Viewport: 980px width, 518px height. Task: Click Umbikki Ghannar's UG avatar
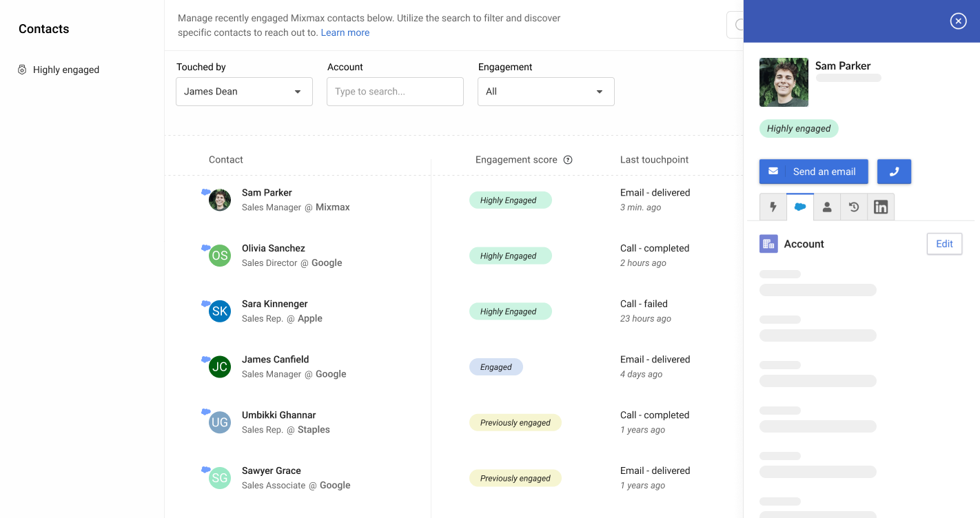[x=220, y=423]
